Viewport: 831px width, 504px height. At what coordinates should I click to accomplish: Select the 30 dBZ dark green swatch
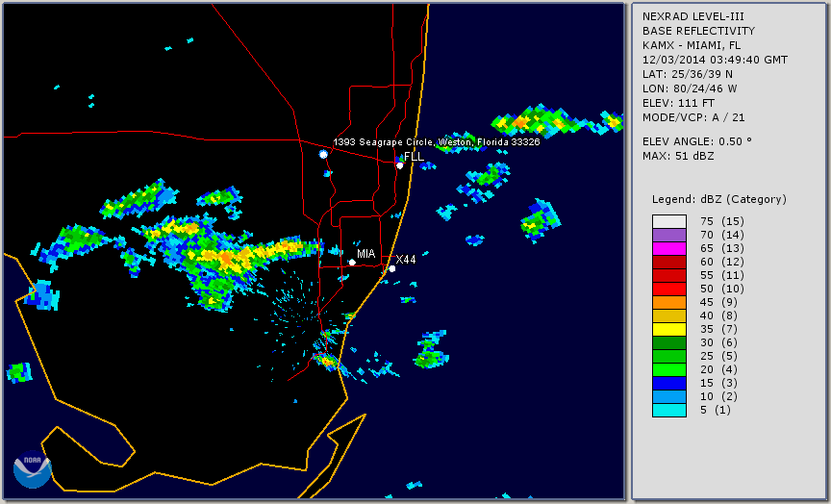pyautogui.click(x=669, y=342)
